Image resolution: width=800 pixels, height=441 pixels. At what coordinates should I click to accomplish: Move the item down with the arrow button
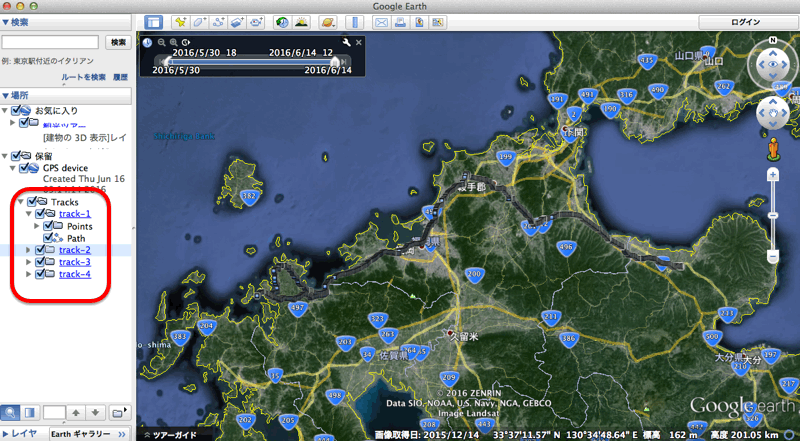point(95,412)
